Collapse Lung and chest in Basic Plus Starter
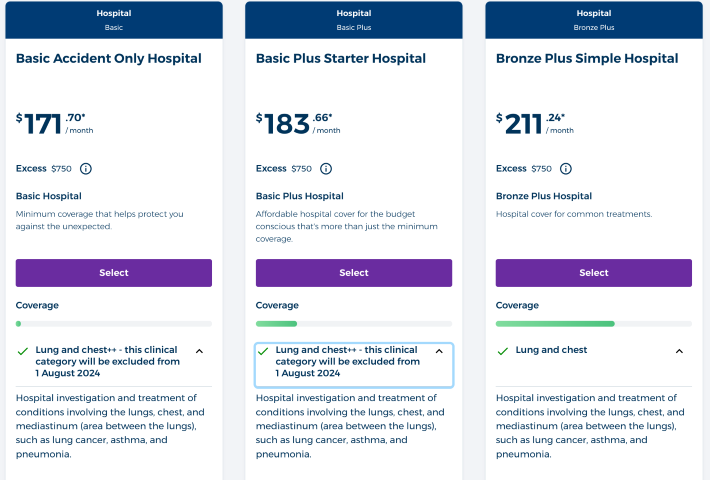Image resolution: width=710 pixels, height=480 pixels. tap(439, 351)
